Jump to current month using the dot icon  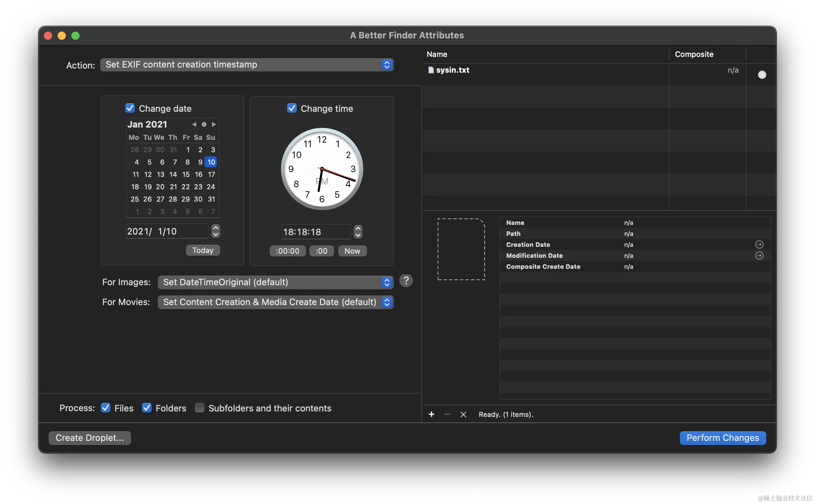204,124
